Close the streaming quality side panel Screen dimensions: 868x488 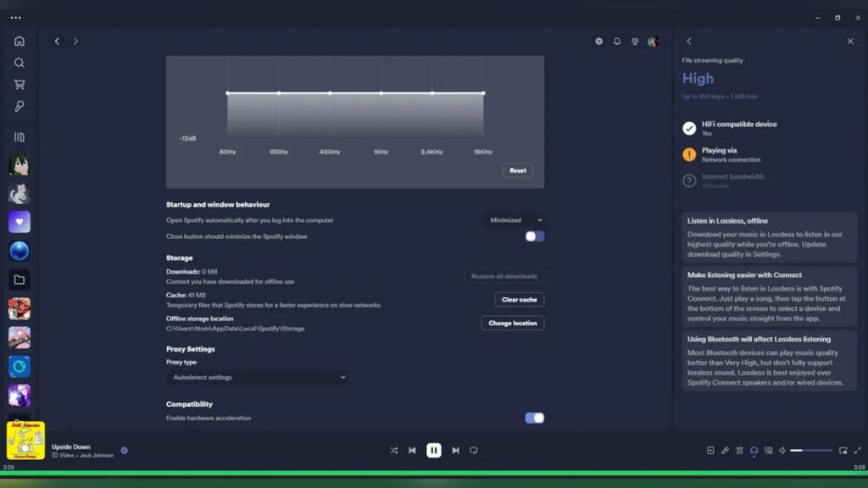click(x=850, y=41)
